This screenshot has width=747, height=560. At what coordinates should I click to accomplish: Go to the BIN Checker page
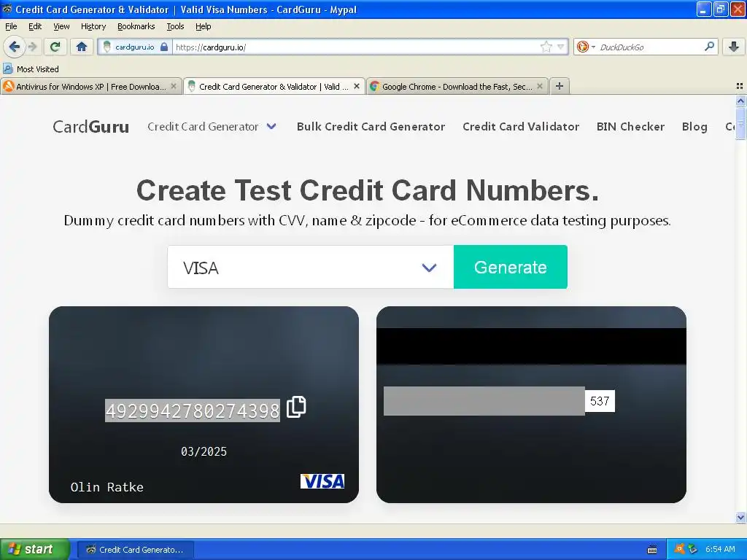point(630,127)
